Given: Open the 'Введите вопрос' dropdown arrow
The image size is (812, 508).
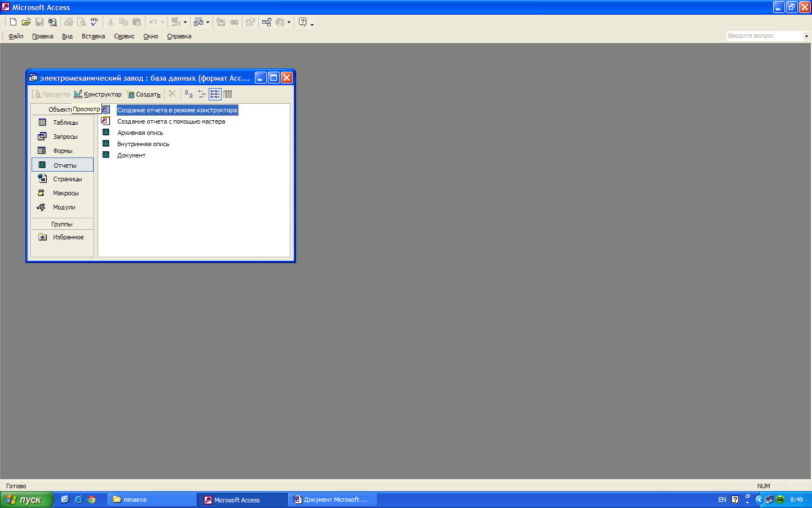Looking at the screenshot, I should (806, 36).
